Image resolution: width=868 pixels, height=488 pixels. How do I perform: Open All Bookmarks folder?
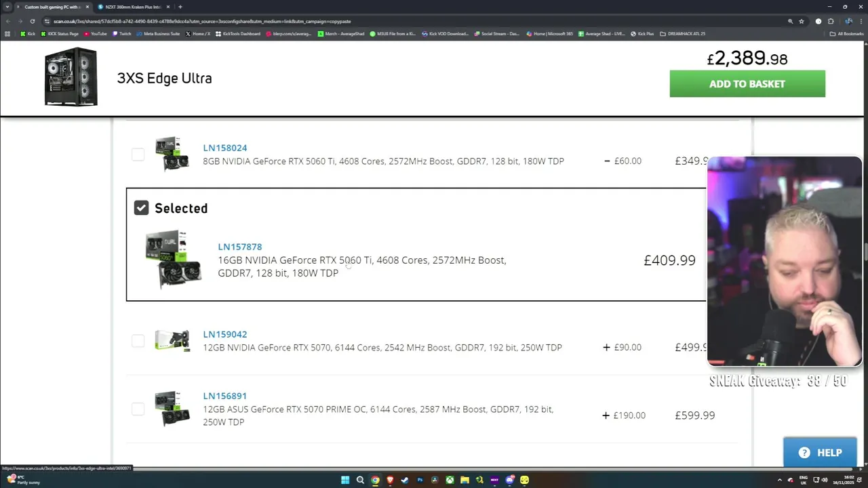[x=847, y=33]
